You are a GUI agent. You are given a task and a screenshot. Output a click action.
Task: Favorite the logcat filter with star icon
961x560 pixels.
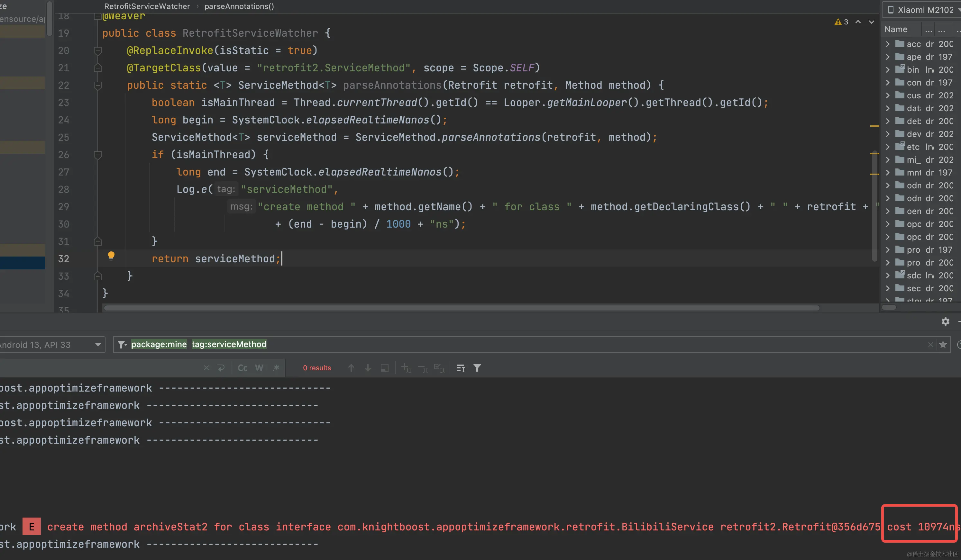[943, 345]
